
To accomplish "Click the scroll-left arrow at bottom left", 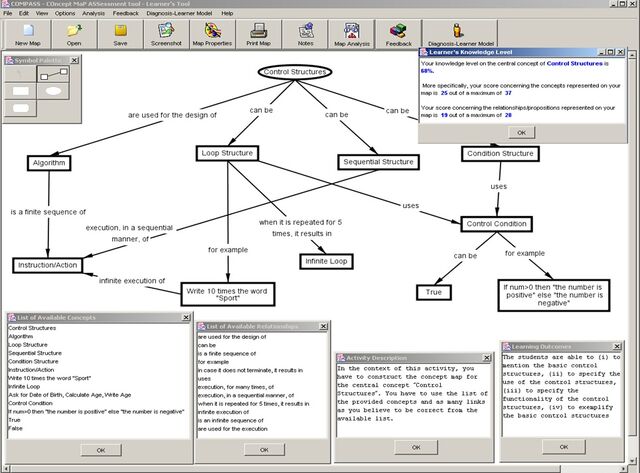I will 6,469.
